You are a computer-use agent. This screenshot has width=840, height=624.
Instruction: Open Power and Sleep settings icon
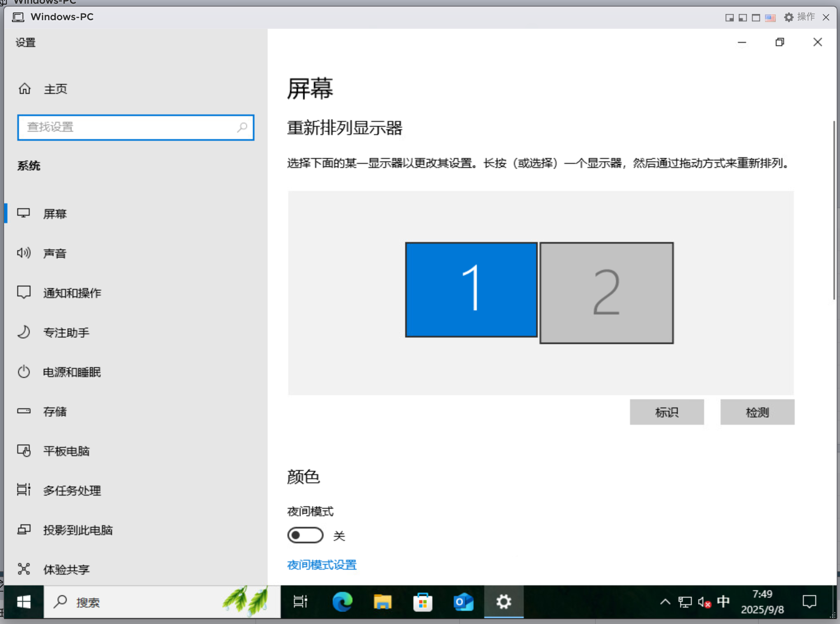coord(23,372)
